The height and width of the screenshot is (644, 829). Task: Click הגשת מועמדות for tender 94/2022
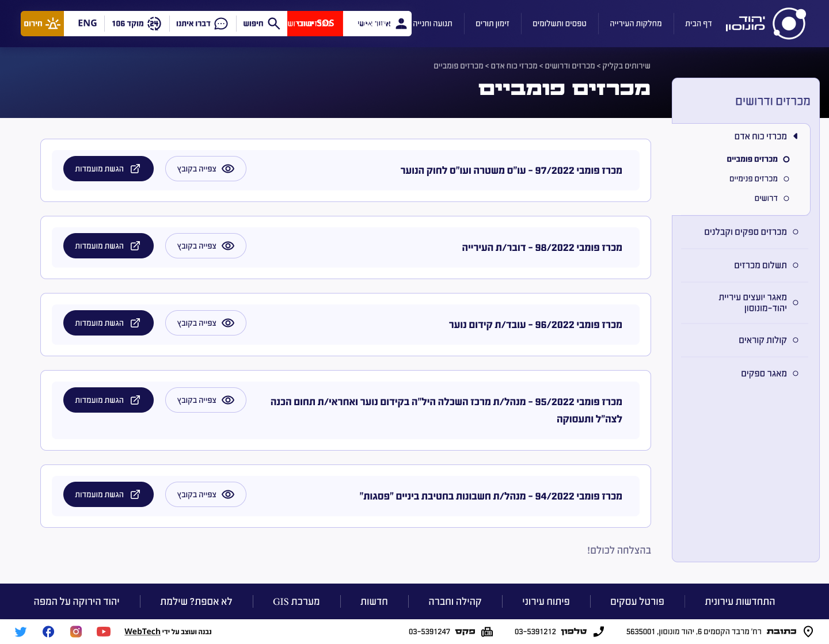tap(108, 494)
